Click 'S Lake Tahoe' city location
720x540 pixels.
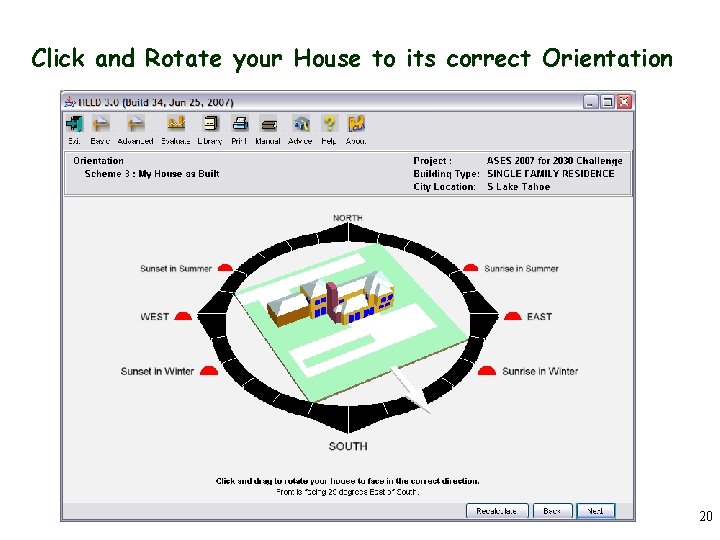[518, 186]
